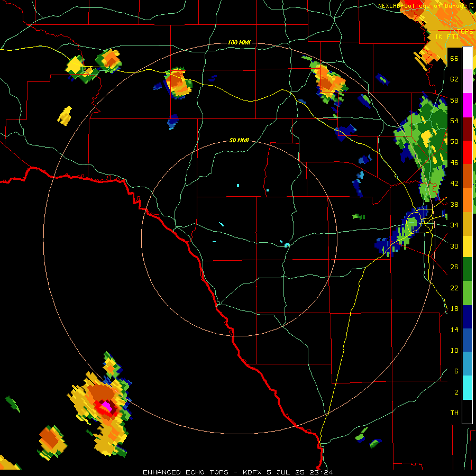476x476 pixels.
Task: Select the '58' legend value
Action: 454,100
